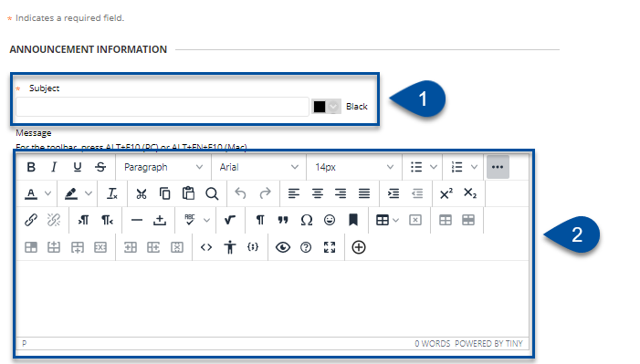Preview content with the eye icon
640x364 pixels.
click(282, 247)
